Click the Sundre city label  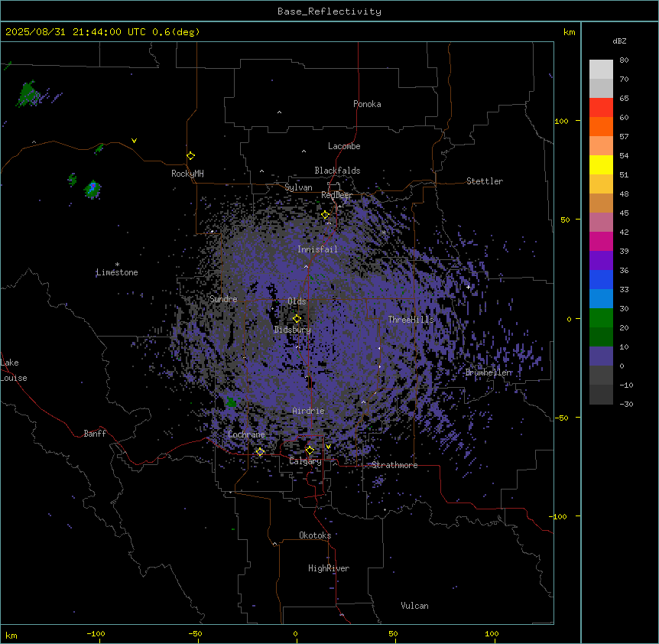tap(223, 299)
